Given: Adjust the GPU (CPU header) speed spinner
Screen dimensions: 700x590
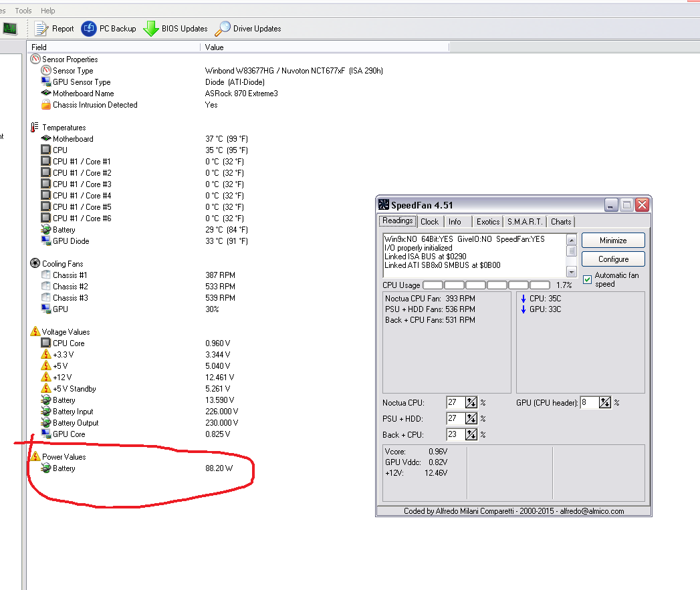Looking at the screenshot, I should pos(604,402).
